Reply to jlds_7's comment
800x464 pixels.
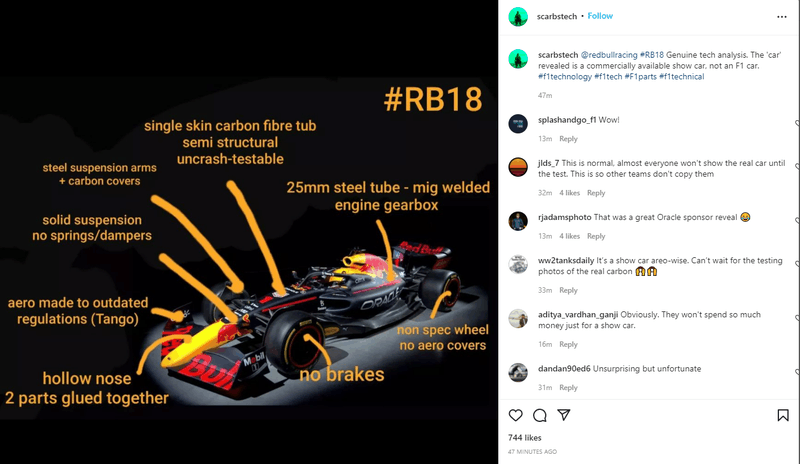(x=596, y=193)
